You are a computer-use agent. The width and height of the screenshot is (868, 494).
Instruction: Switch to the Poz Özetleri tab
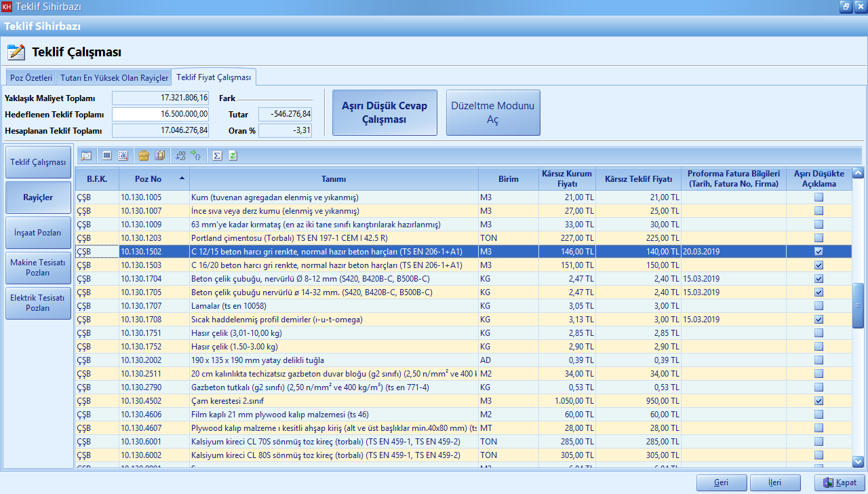(x=31, y=77)
